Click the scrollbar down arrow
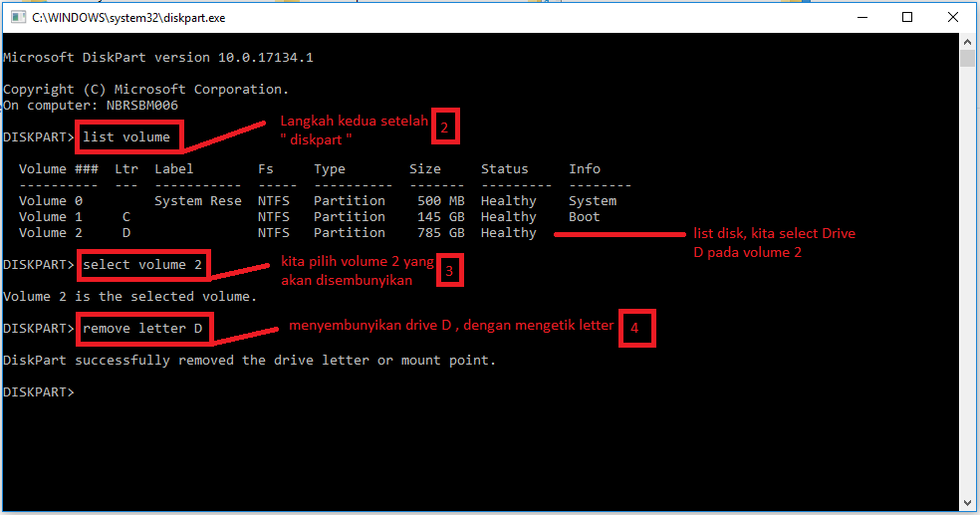This screenshot has height=515, width=980. [967, 503]
